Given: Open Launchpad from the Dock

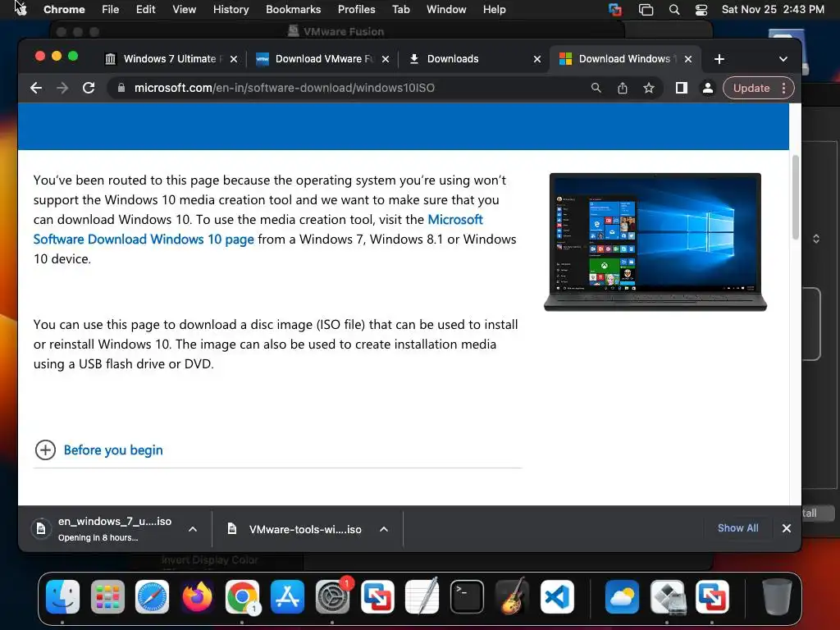Looking at the screenshot, I should click(107, 596).
